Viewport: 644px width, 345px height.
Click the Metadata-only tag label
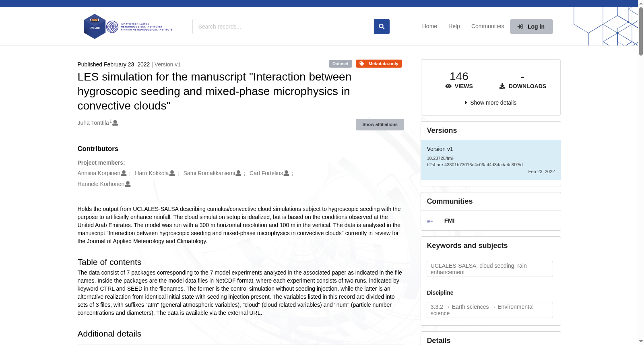tap(379, 64)
